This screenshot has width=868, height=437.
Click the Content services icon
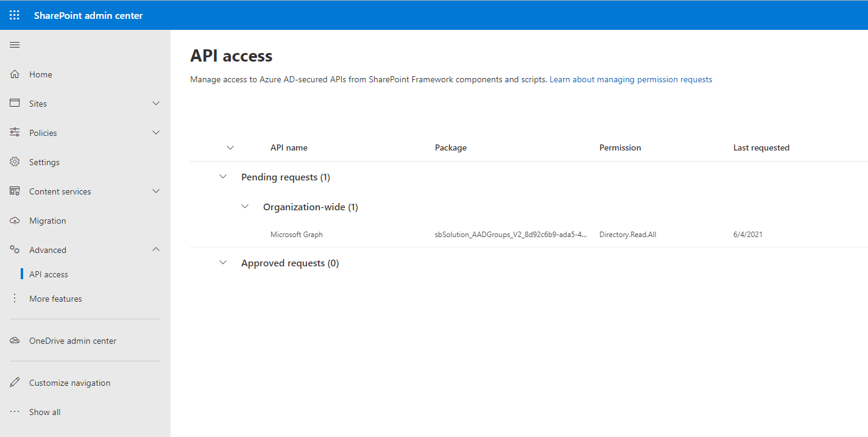click(x=15, y=191)
